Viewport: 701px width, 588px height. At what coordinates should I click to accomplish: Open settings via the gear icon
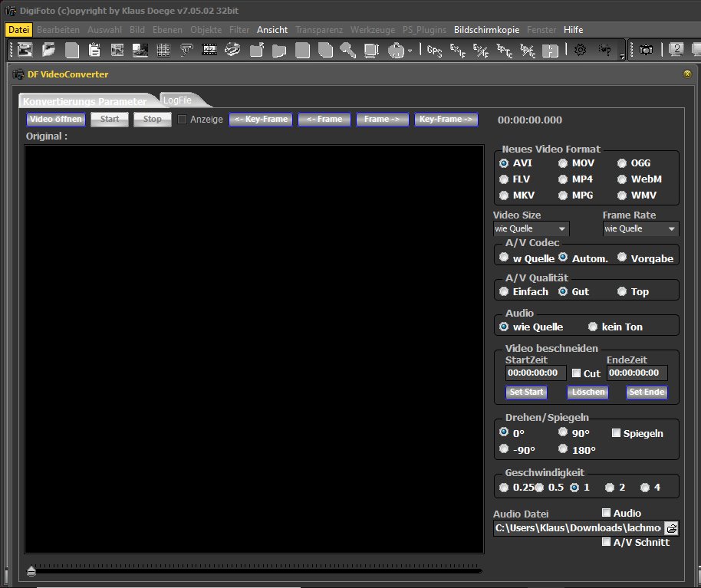click(x=580, y=51)
